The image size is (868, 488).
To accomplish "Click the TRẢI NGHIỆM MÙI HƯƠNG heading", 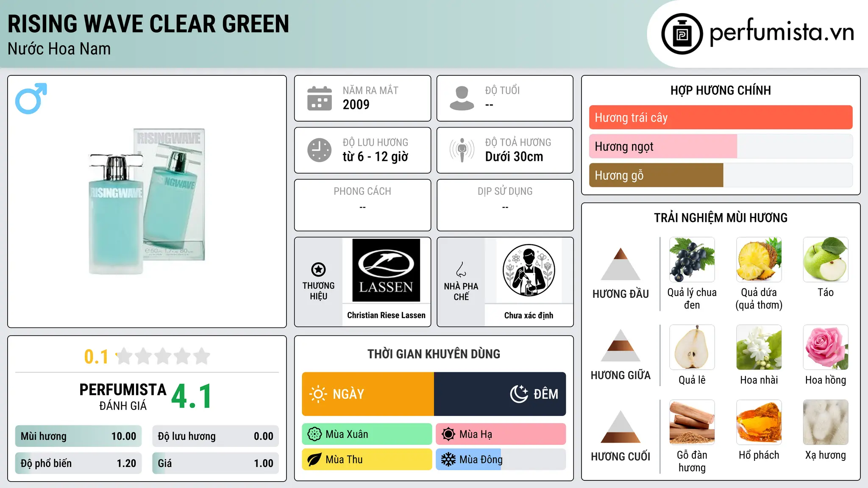I will tap(721, 218).
